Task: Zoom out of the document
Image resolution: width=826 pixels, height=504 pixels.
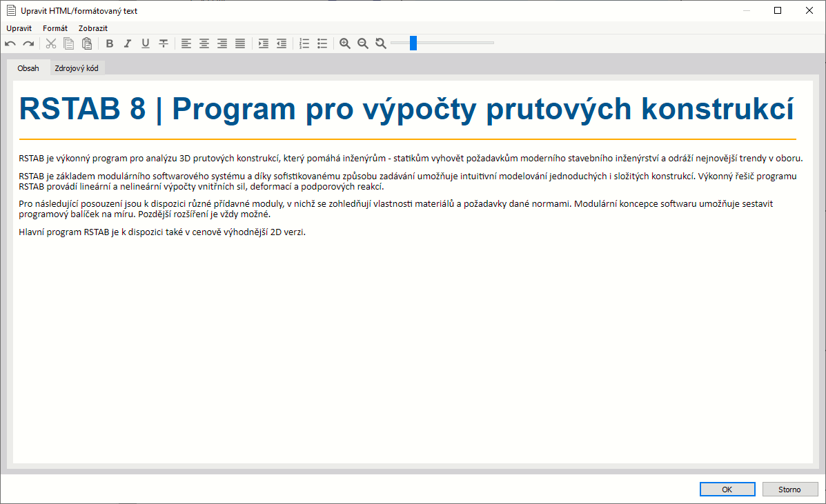Action: [362, 43]
